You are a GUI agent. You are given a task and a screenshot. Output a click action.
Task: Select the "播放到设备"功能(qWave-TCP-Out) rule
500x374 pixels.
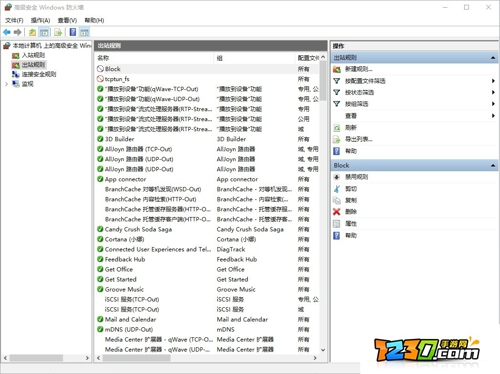(x=207, y=89)
